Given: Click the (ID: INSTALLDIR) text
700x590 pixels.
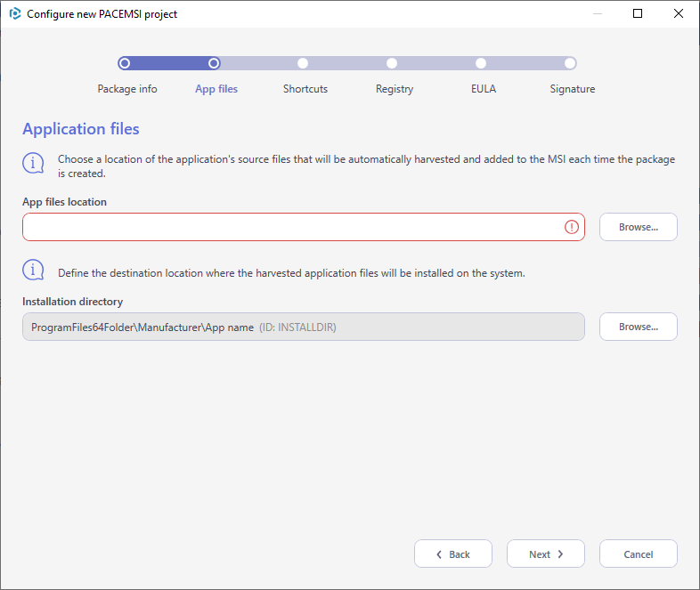Looking at the screenshot, I should (x=297, y=327).
